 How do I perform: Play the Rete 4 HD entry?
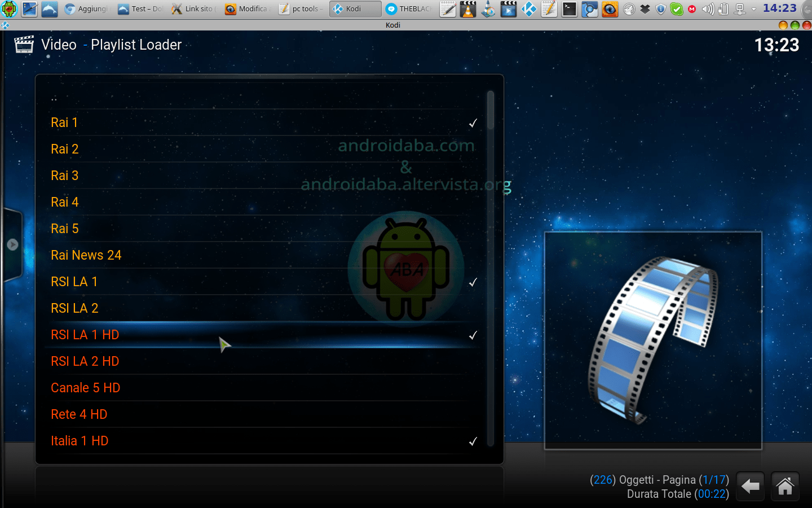[x=263, y=414]
